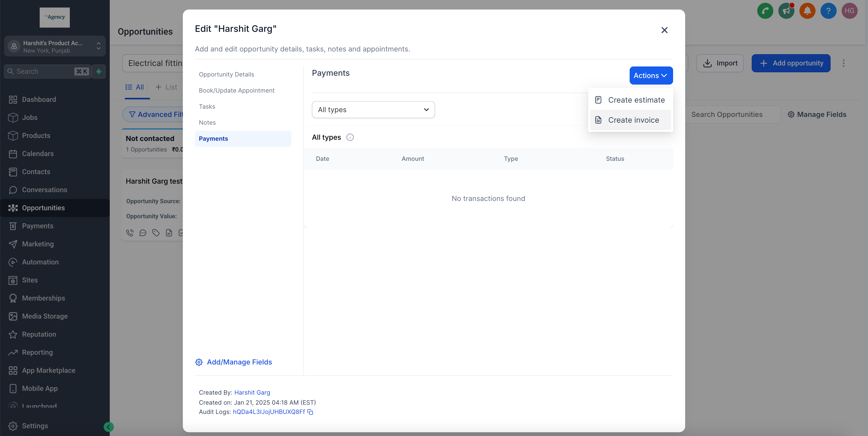Open the orange notifications bell
Viewport: 868px width, 436px height.
click(x=807, y=11)
